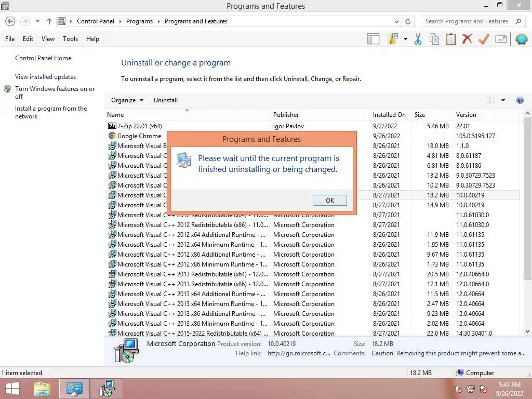Click the change view icon
The height and width of the screenshot is (399, 532).
(x=490, y=100)
